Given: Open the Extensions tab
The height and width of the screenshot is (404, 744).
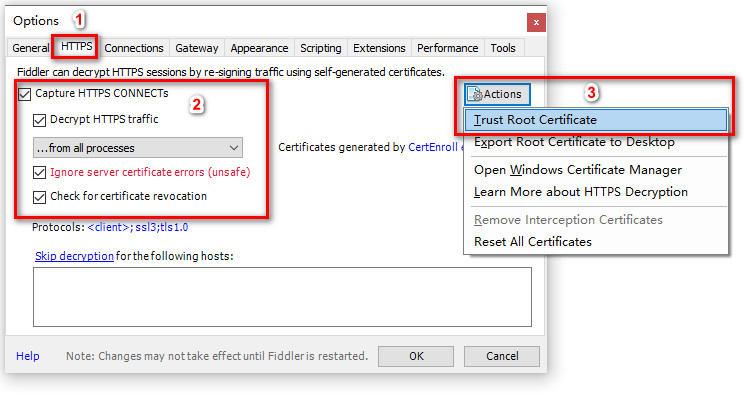Looking at the screenshot, I should [x=379, y=48].
